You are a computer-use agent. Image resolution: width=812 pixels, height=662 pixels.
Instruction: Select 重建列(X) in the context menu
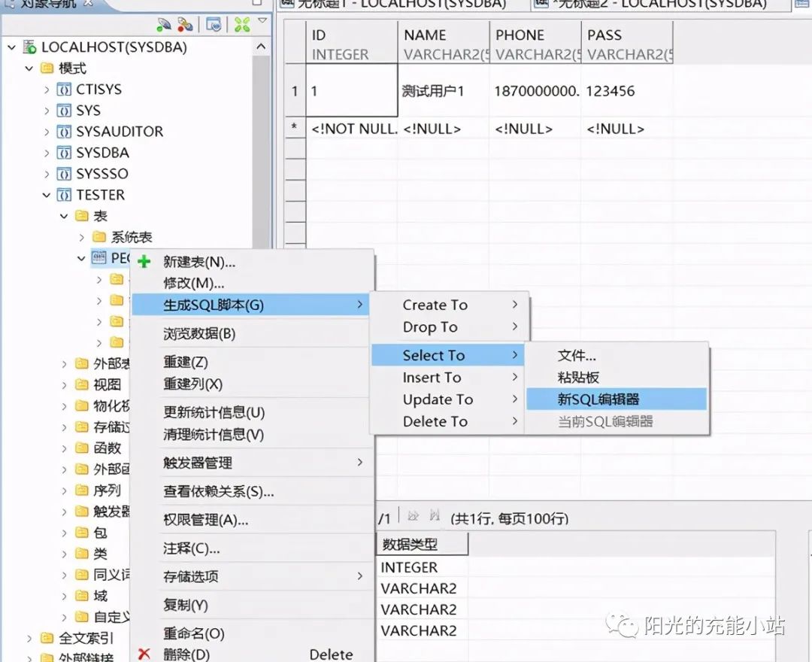click(x=253, y=384)
